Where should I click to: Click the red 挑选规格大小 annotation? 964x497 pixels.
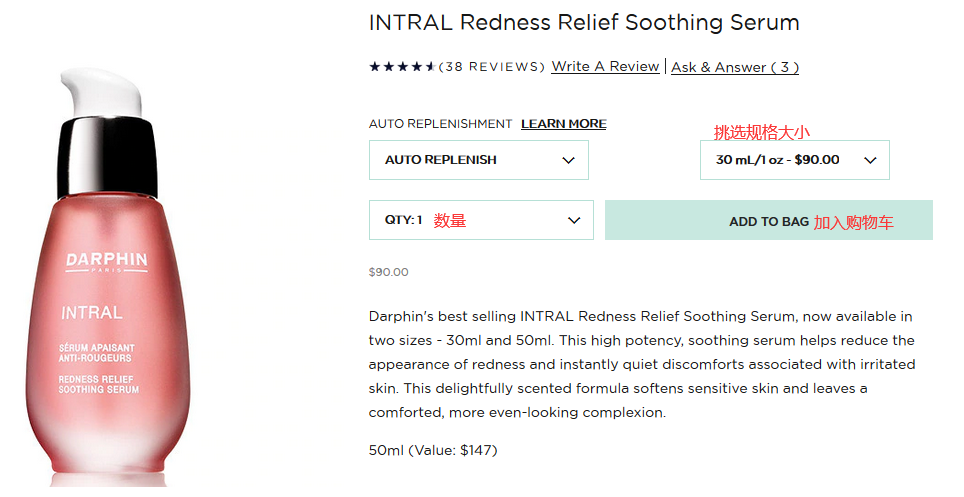pyautogui.click(x=761, y=132)
